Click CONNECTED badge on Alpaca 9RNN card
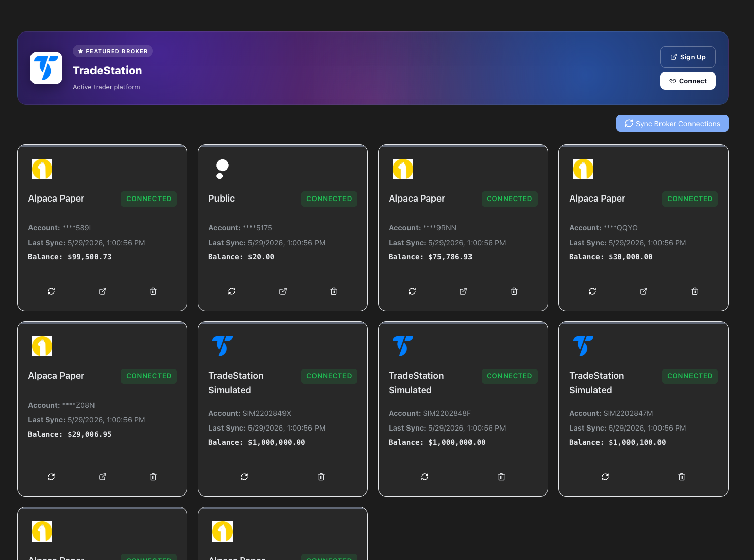754x560 pixels. tap(510, 199)
